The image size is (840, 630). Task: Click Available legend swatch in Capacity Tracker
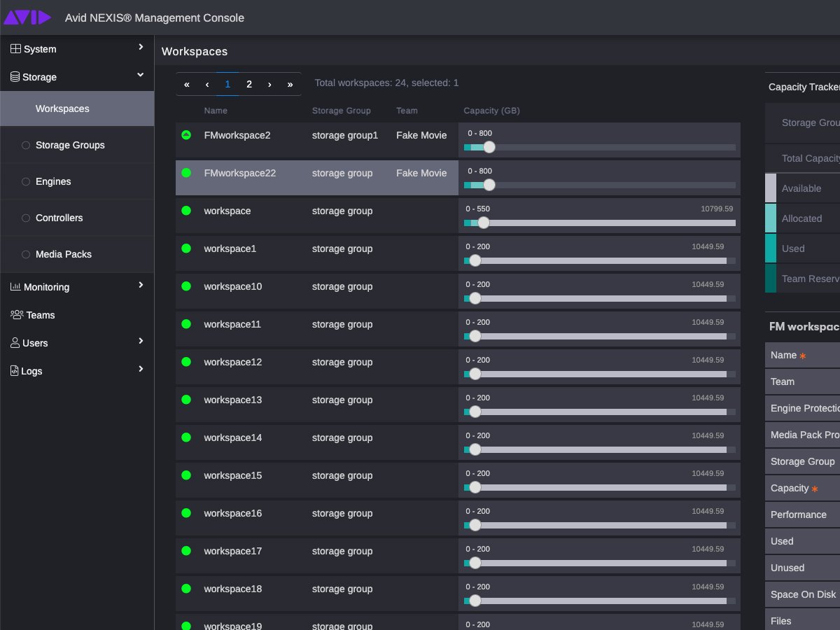pos(771,188)
